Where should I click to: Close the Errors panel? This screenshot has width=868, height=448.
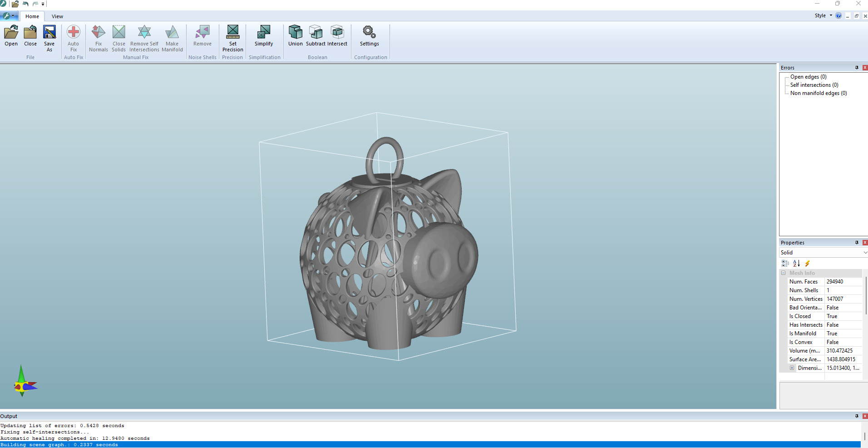[865, 68]
